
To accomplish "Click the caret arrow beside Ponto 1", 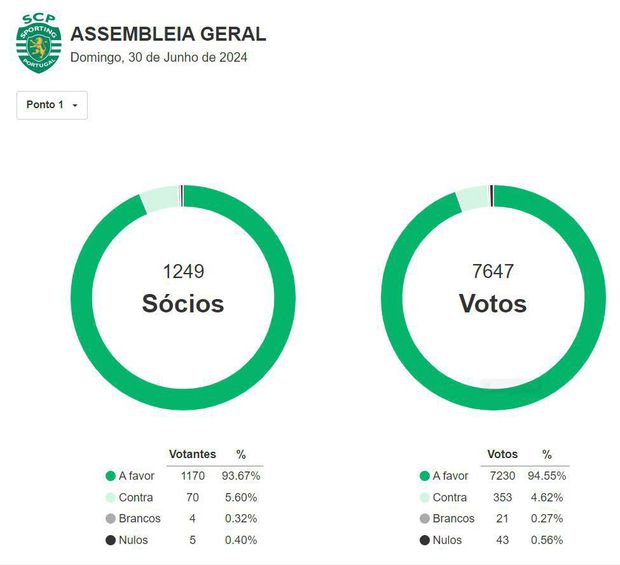I will [75, 106].
